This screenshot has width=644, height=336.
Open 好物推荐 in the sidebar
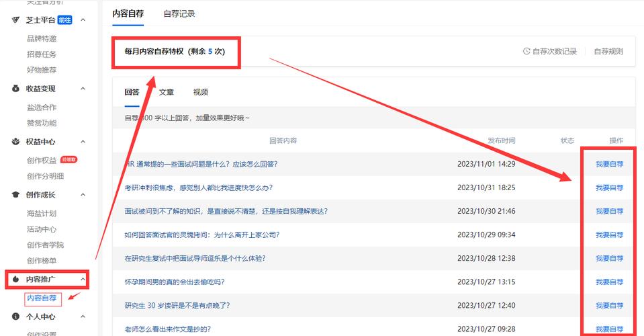42,70
